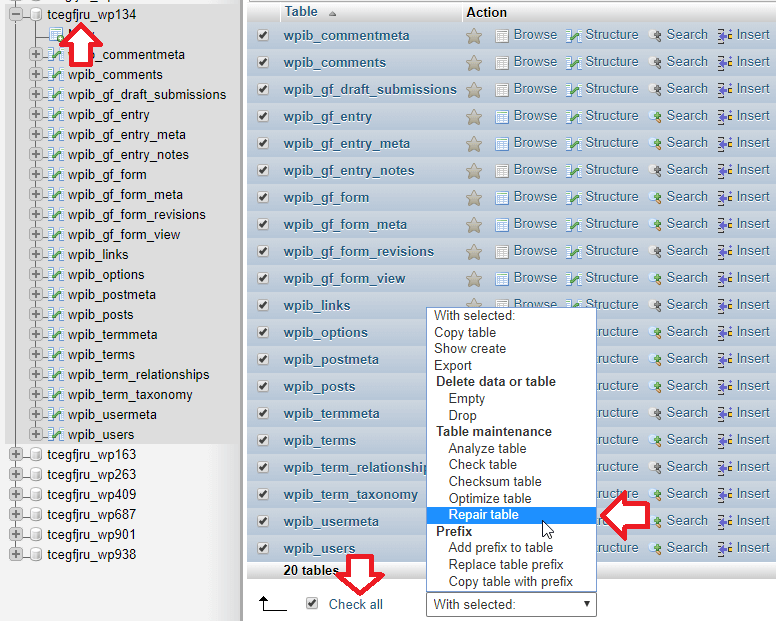
Task: Click table icon beside wpib_comments in tree
Action: click(x=56, y=74)
